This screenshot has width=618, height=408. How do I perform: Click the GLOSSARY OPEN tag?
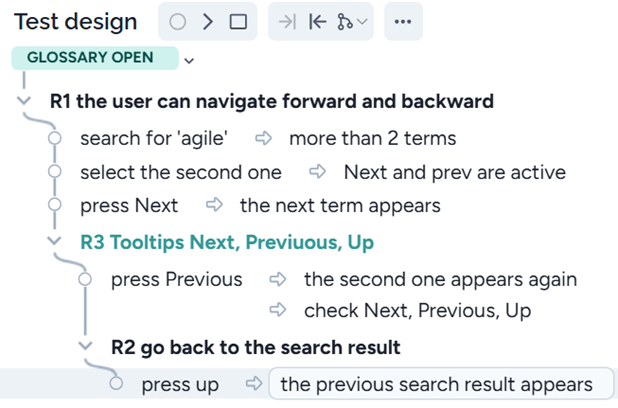[x=90, y=58]
